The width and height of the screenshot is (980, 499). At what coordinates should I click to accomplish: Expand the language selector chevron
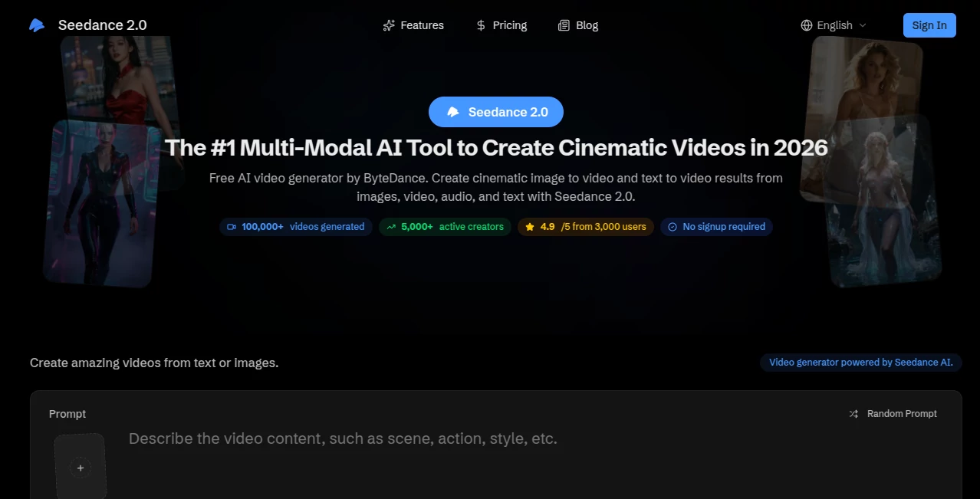[x=862, y=25]
